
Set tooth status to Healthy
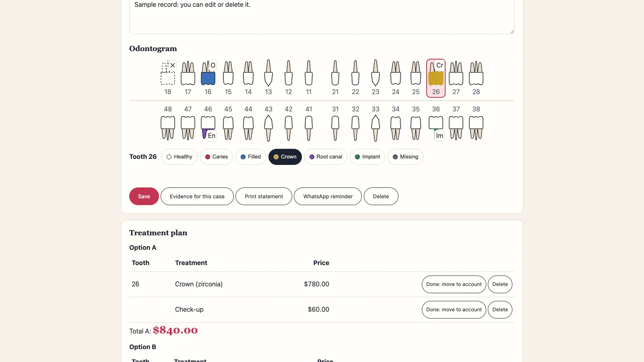180,157
